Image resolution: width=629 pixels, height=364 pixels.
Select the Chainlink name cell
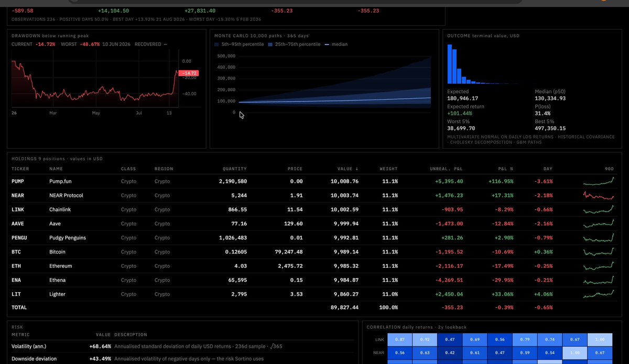(60, 209)
